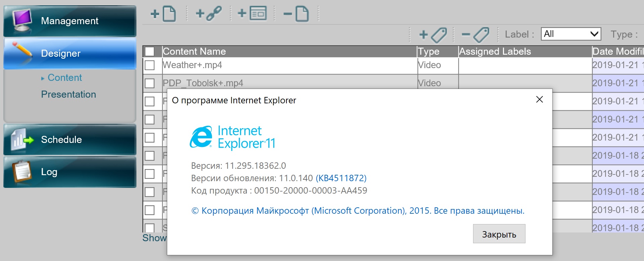Tick the select-all checkbox in header
Viewport: 644px width, 261px height.
[x=150, y=52]
